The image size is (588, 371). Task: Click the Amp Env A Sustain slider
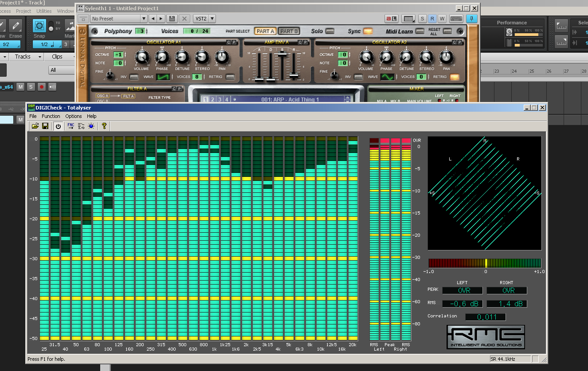(x=282, y=55)
